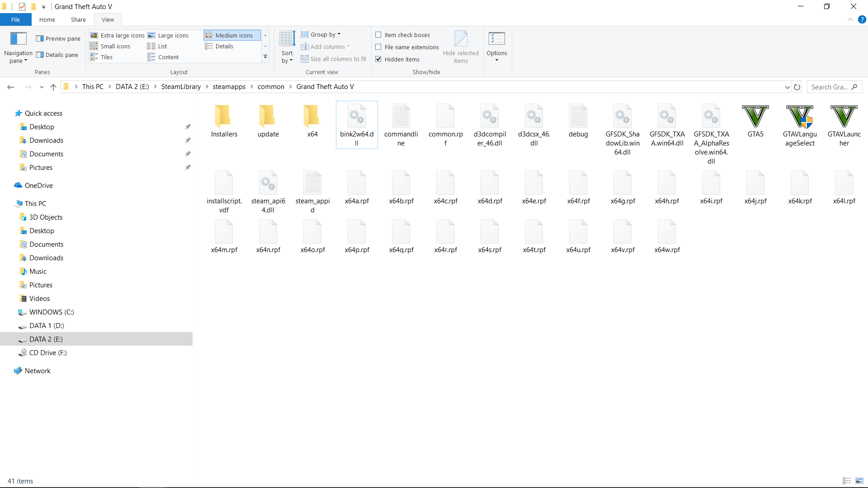Uncheck the Hidden items checkbox

point(378,59)
